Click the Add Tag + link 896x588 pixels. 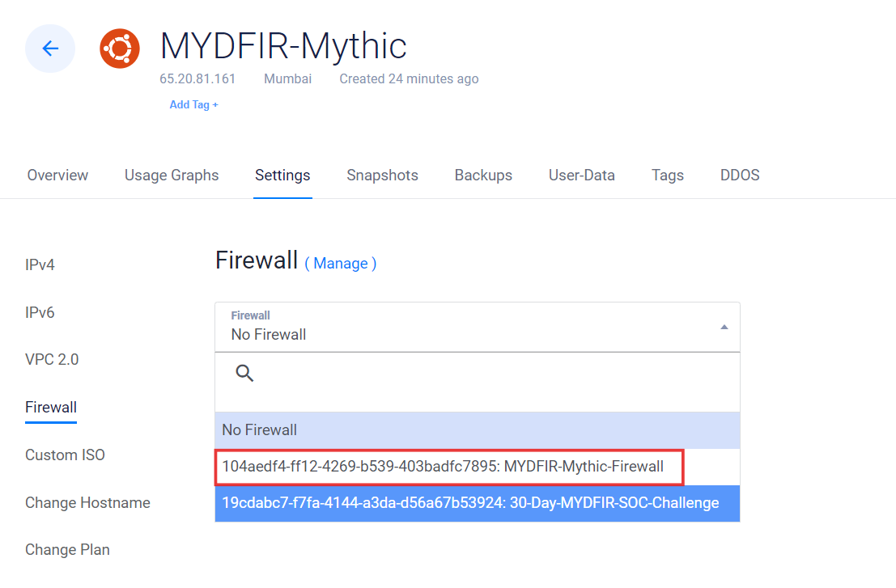coord(193,105)
